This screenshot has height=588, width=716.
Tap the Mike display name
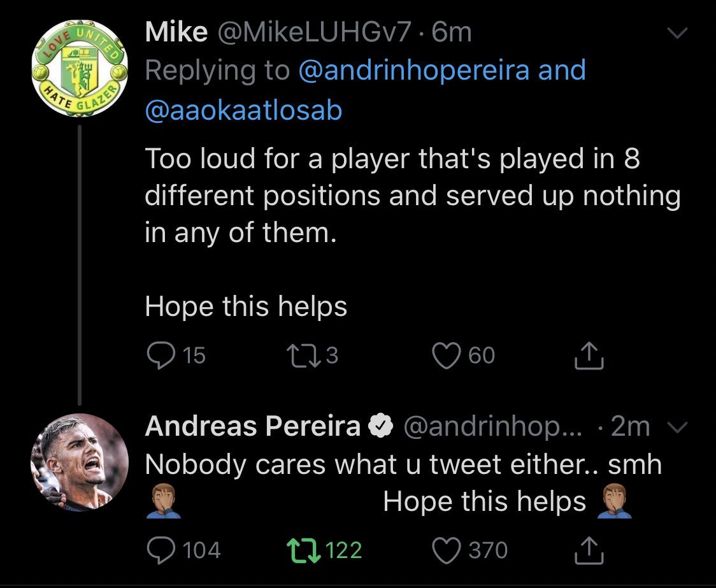click(176, 32)
